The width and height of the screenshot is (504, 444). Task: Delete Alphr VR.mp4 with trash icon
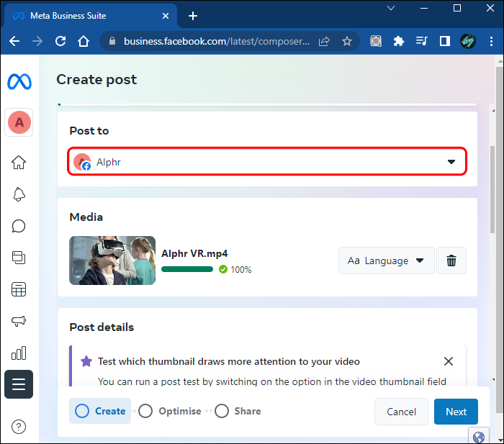pyautogui.click(x=451, y=260)
